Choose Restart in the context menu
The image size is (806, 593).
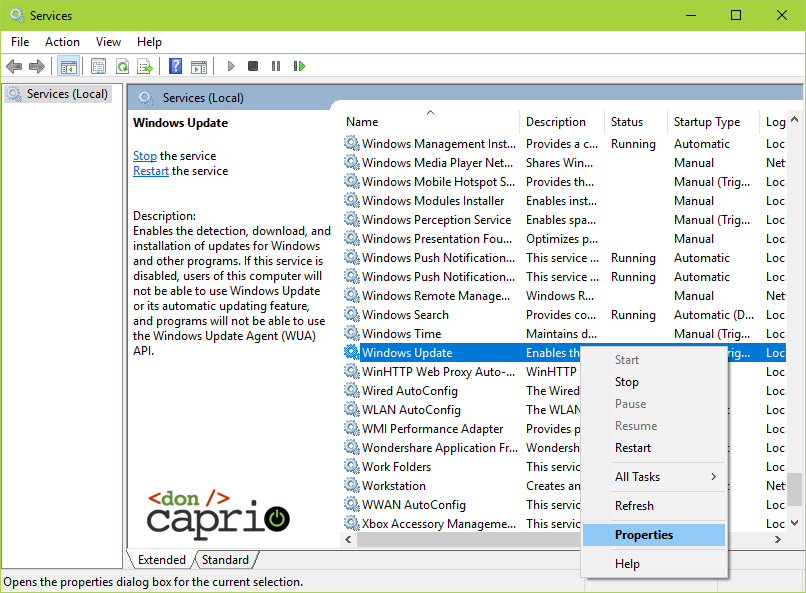[654, 448]
